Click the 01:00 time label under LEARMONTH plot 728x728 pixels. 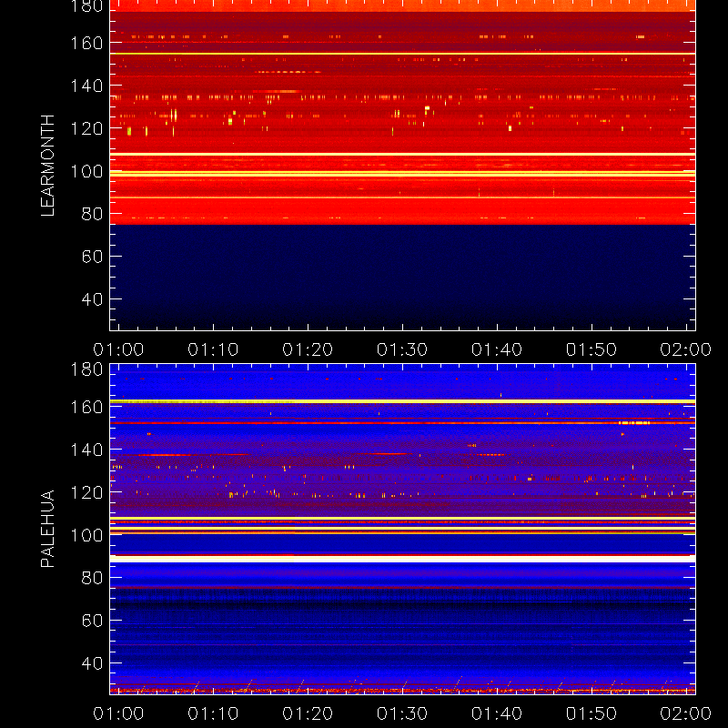118,349
